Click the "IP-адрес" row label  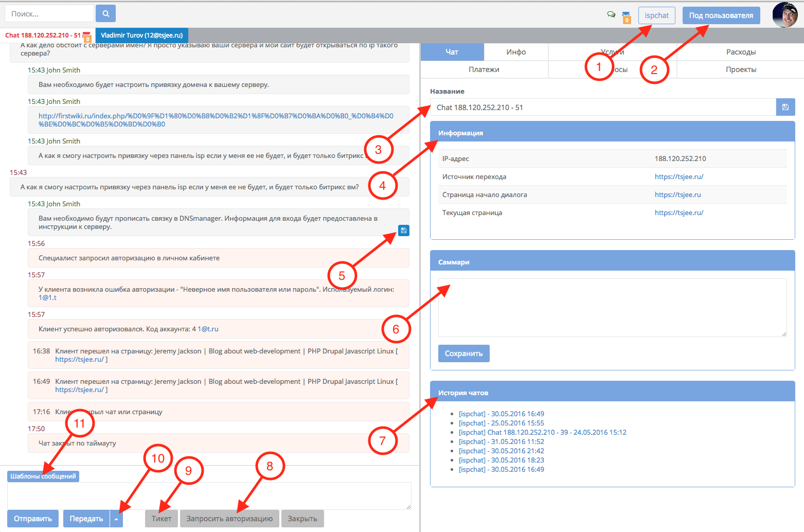click(456, 158)
